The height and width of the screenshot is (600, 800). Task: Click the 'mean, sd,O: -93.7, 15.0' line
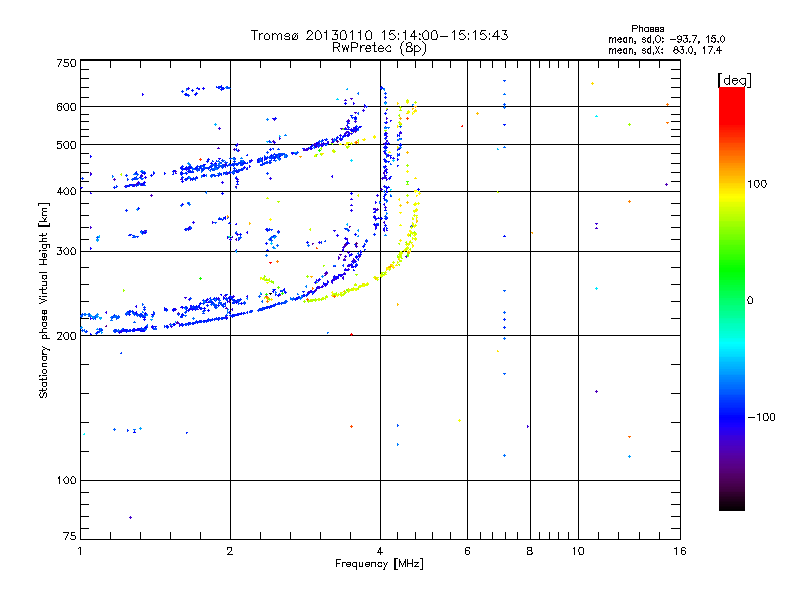(666, 39)
